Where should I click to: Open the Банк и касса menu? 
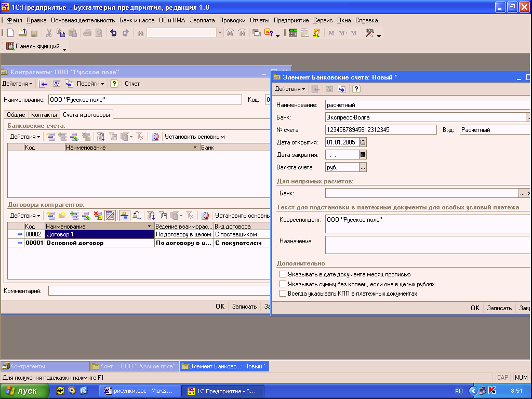pos(137,20)
